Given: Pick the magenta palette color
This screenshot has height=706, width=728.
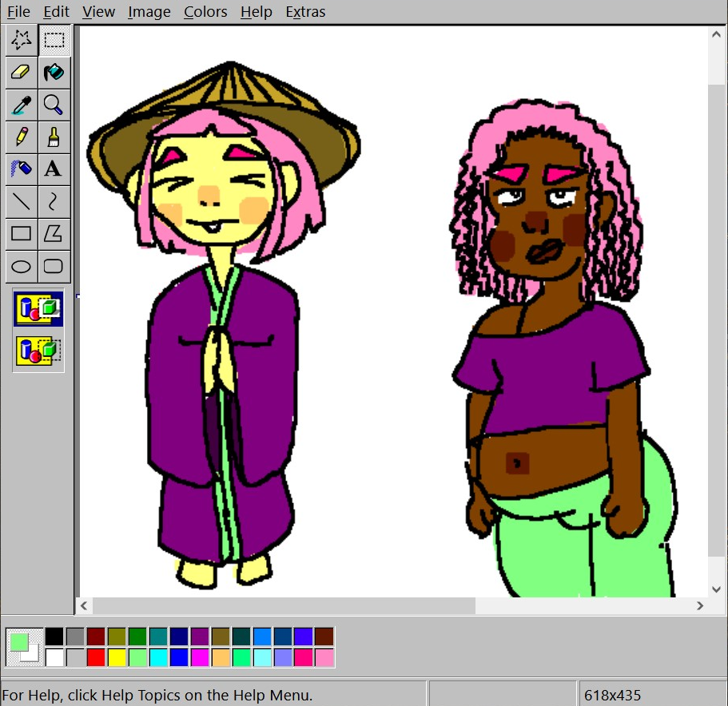Looking at the screenshot, I should tap(200, 658).
